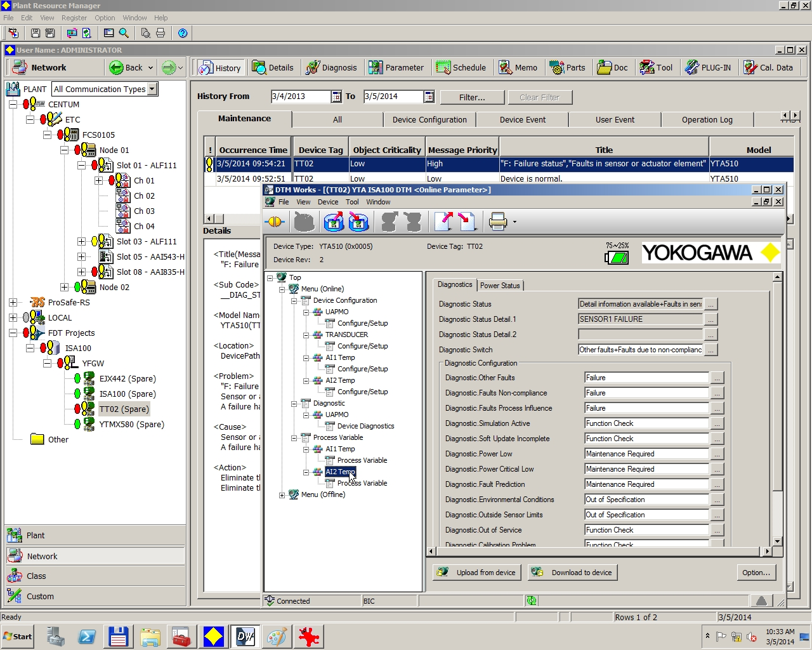Open the Cal. Data toolbar icon

(768, 67)
